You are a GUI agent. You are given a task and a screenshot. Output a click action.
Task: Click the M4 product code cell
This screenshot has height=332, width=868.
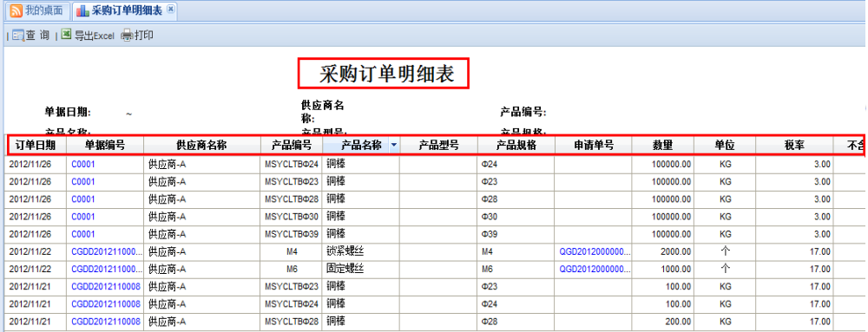292,252
